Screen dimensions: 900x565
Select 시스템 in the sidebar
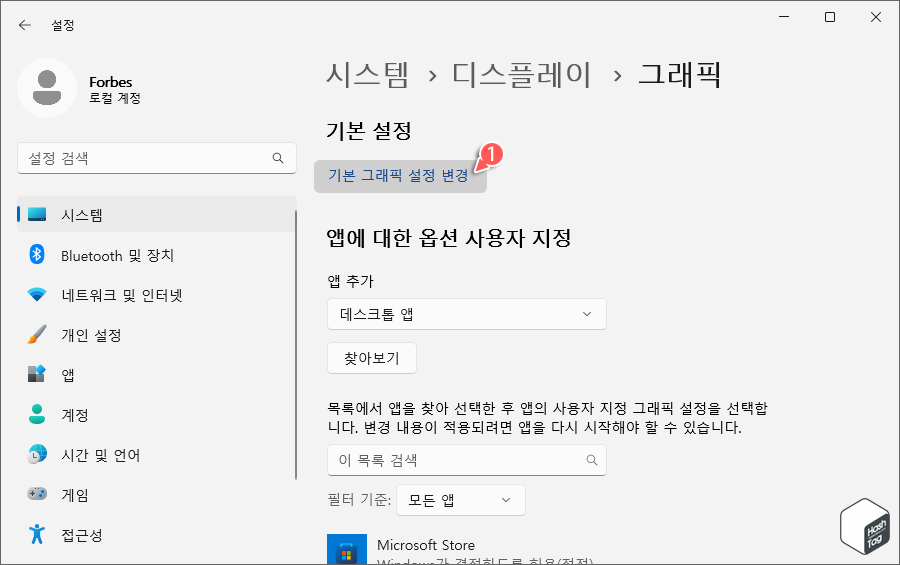pos(157,215)
